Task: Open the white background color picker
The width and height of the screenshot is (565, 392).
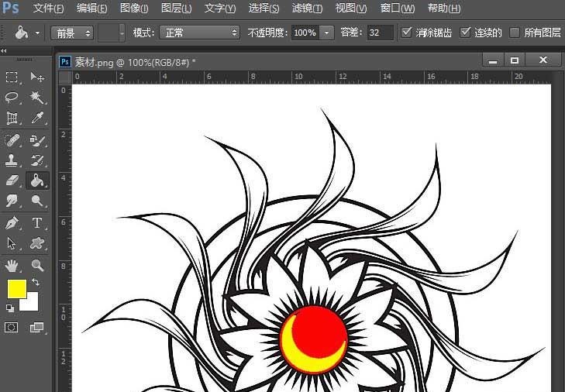Action: tap(33, 304)
